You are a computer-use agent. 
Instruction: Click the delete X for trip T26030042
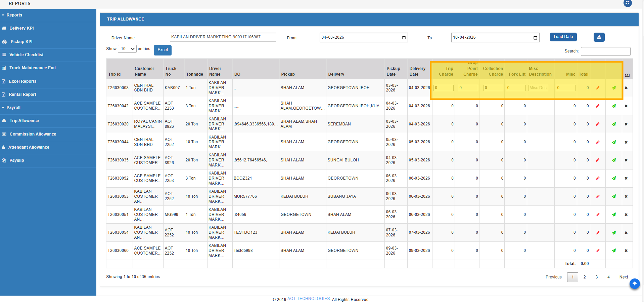coord(626,106)
